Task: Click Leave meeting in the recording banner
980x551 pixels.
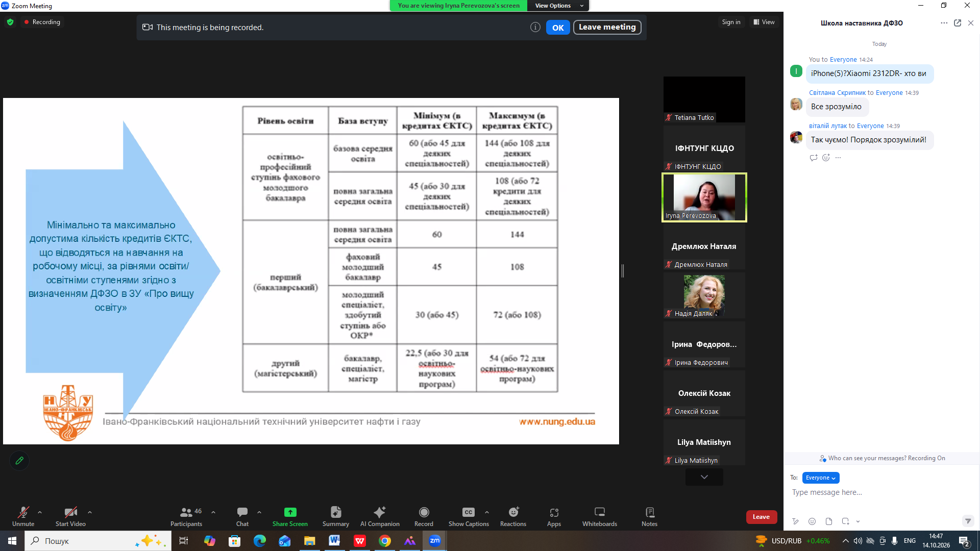Action: pyautogui.click(x=607, y=27)
